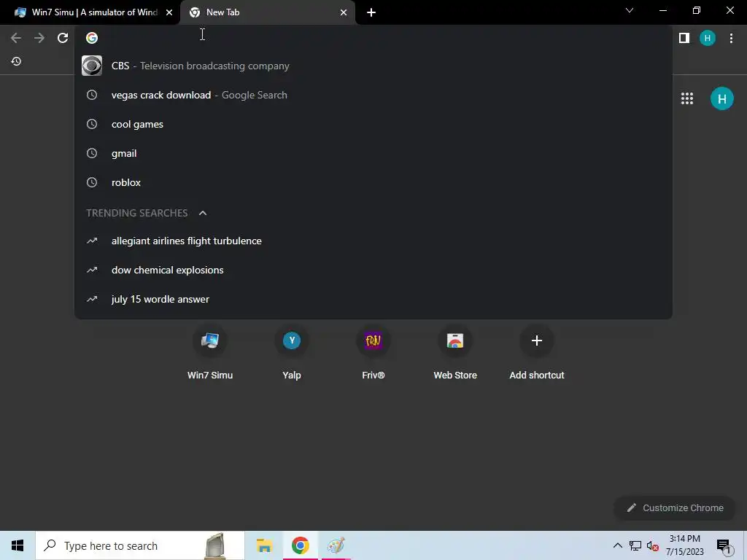Click the network tray icon
Screen dimensions: 747x560
[x=635, y=545]
